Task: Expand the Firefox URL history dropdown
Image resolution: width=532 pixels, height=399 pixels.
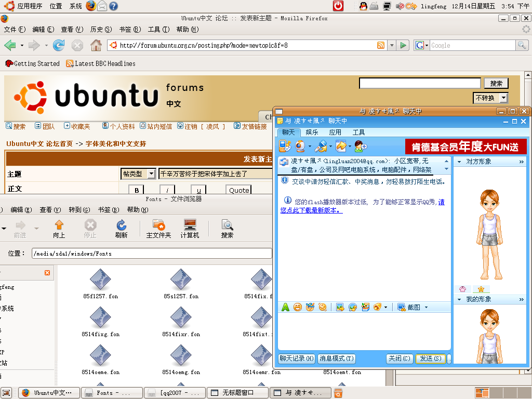Action: click(x=392, y=45)
